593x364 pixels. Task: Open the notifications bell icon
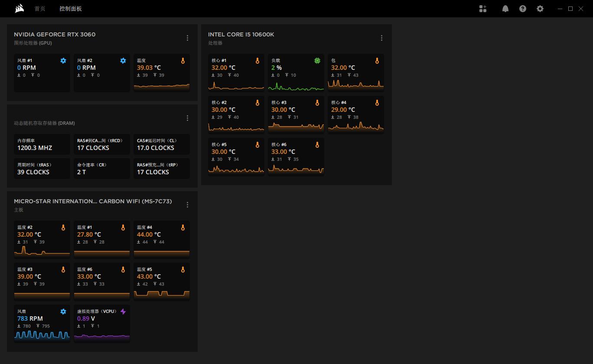(505, 9)
